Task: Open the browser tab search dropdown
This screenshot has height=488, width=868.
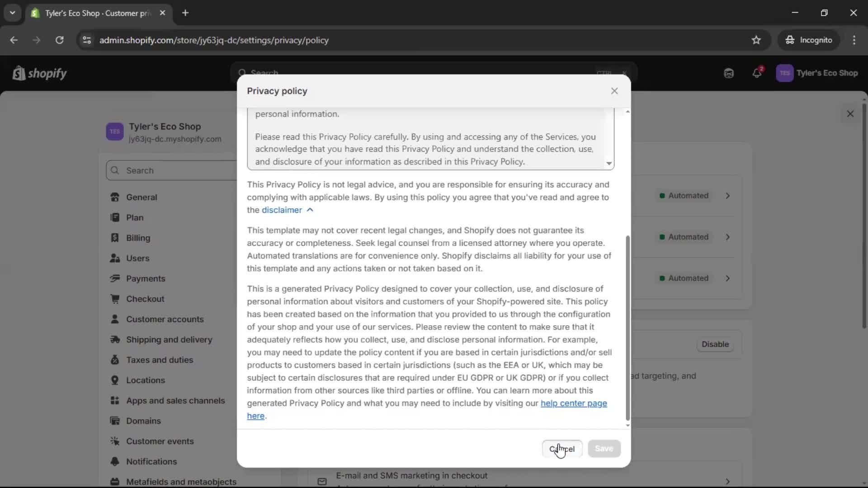Action: 13,13
